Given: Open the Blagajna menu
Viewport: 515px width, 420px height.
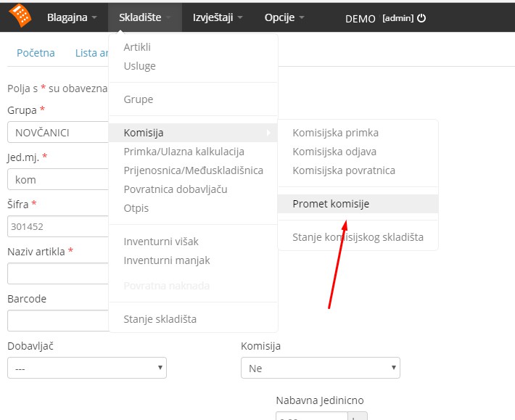Looking at the screenshot, I should click(72, 17).
